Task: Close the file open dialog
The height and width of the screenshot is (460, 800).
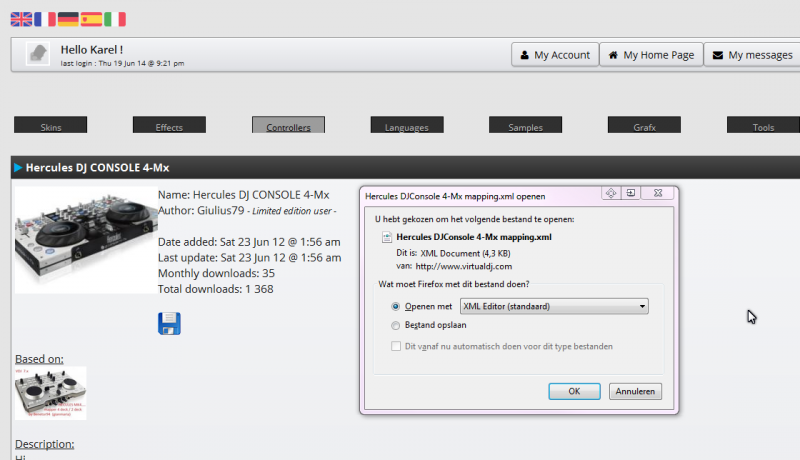Action: coord(658,193)
